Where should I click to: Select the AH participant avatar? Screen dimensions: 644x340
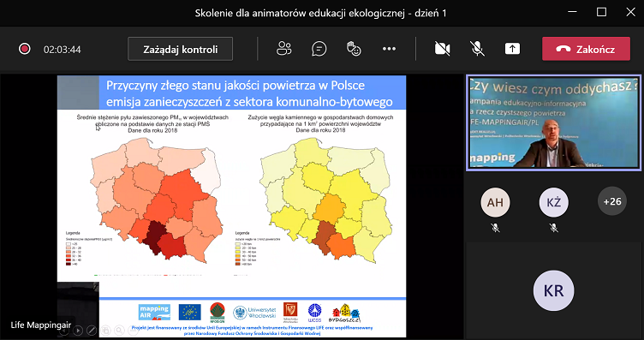coord(495,201)
